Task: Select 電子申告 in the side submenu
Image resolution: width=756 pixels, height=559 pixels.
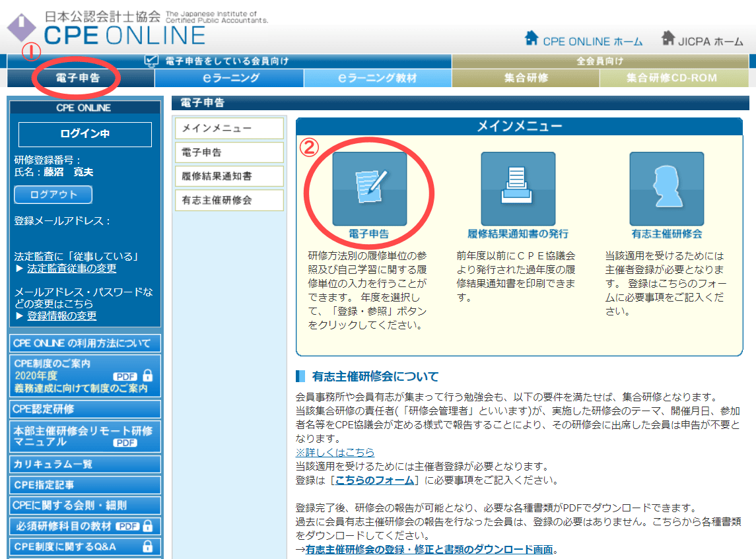Action: [x=230, y=152]
